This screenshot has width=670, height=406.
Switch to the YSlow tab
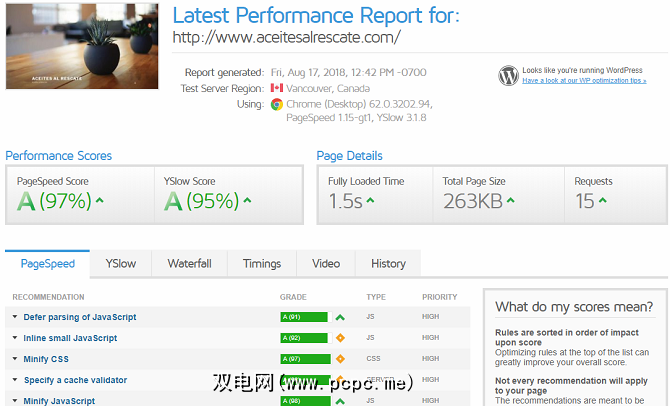pyautogui.click(x=120, y=264)
